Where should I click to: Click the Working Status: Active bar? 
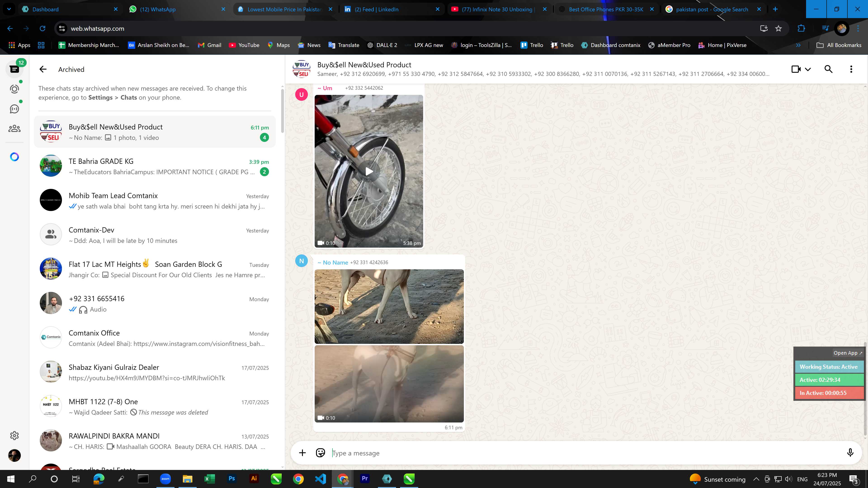click(x=829, y=367)
